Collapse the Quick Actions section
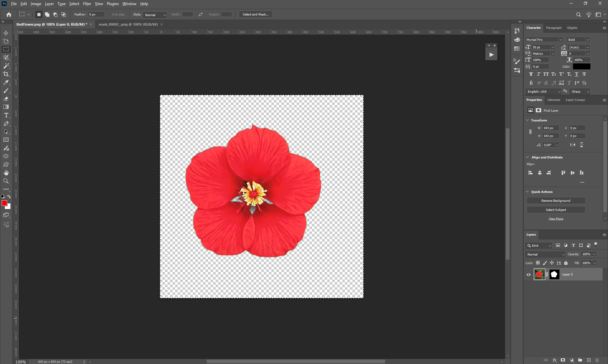 click(528, 192)
